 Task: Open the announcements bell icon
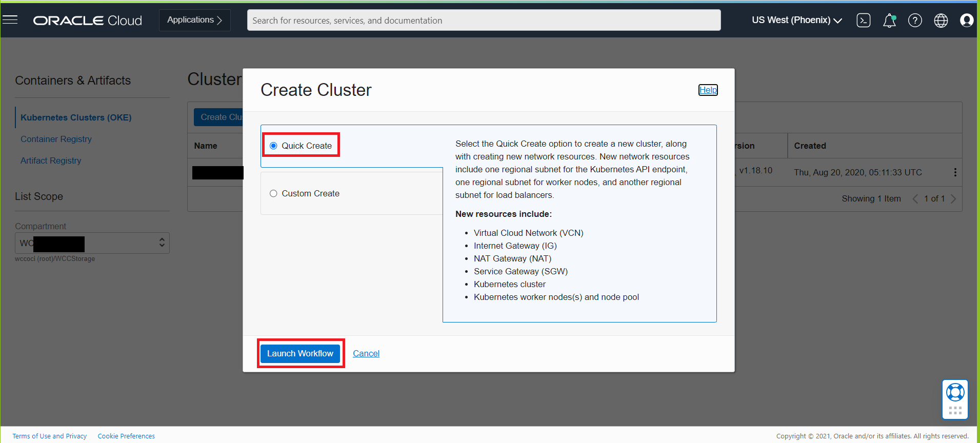click(x=889, y=21)
